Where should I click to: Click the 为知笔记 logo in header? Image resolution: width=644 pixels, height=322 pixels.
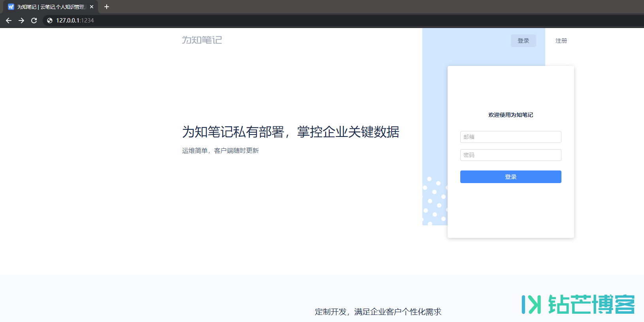[202, 40]
